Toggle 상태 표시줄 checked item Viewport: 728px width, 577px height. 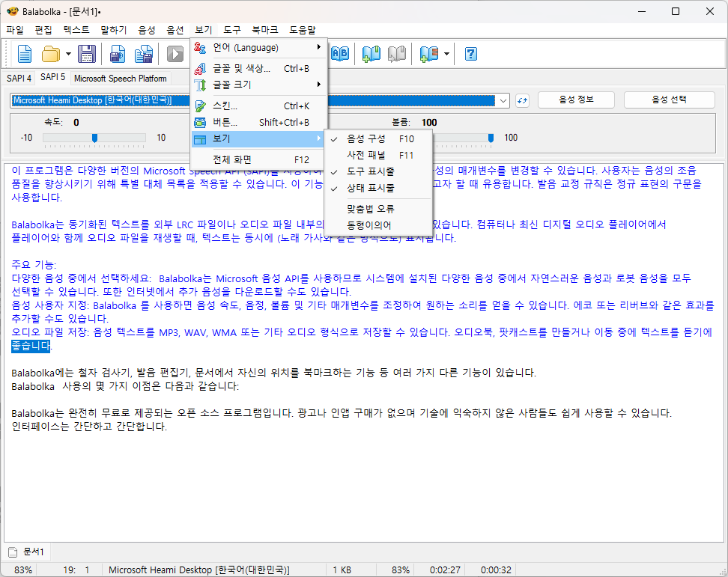[x=378, y=188]
